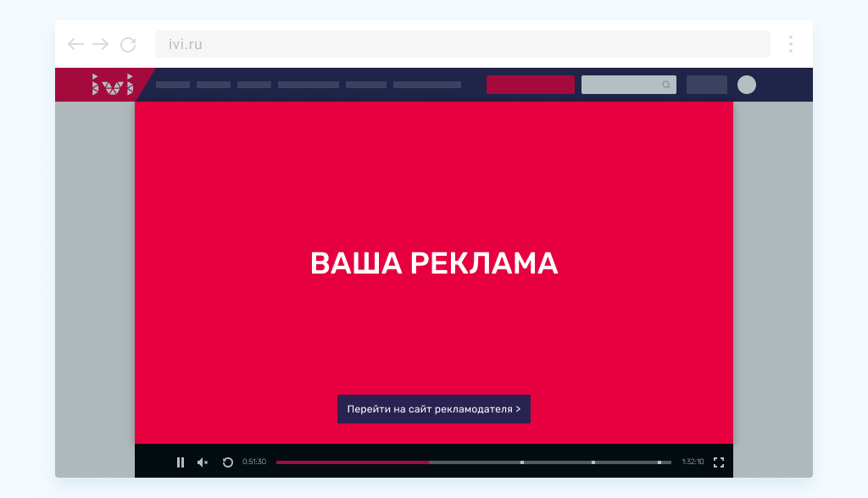Click the browser back arrow
Screen dimensions: 868x498
(75, 44)
